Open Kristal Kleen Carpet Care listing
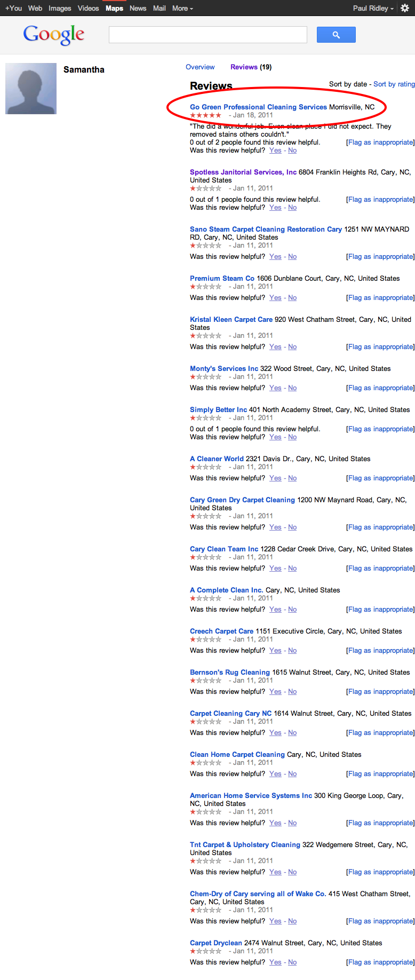The width and height of the screenshot is (415, 980). click(231, 320)
